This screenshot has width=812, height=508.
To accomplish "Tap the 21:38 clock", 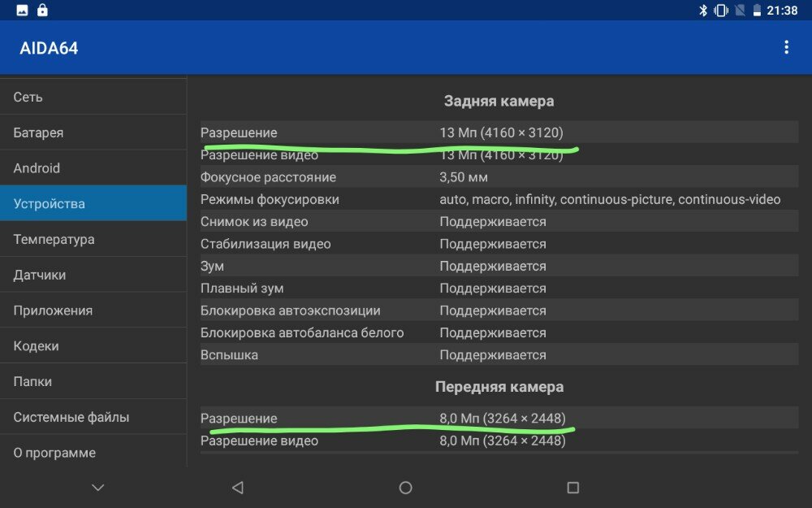I will [x=782, y=11].
